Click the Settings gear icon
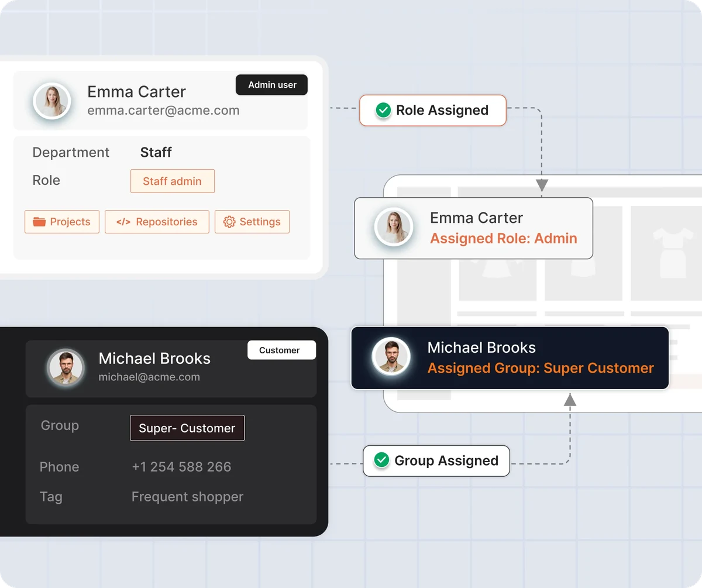The height and width of the screenshot is (588, 702). [x=229, y=222]
